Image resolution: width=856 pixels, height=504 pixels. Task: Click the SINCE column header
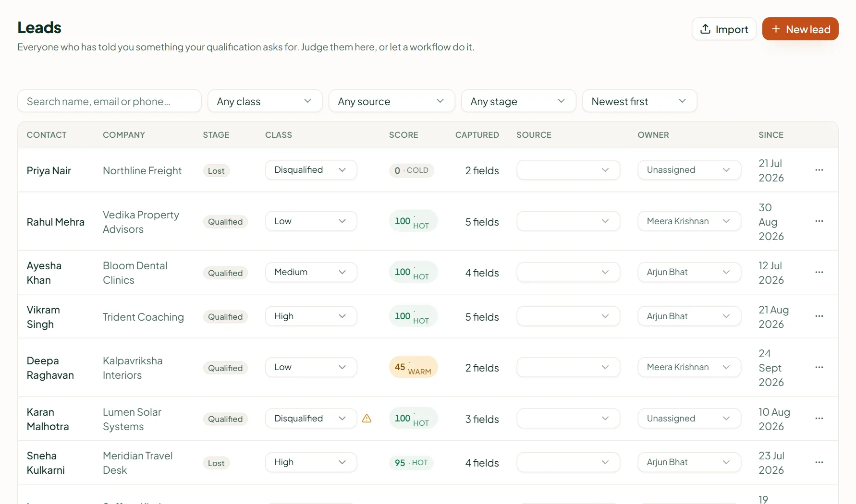tap(771, 135)
